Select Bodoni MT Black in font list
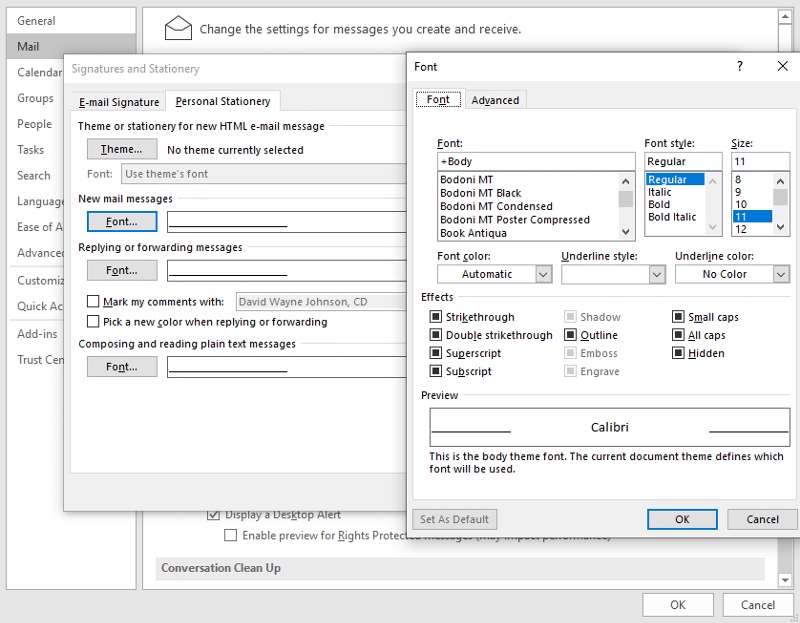Viewport: 800px width, 623px height. pos(481,193)
